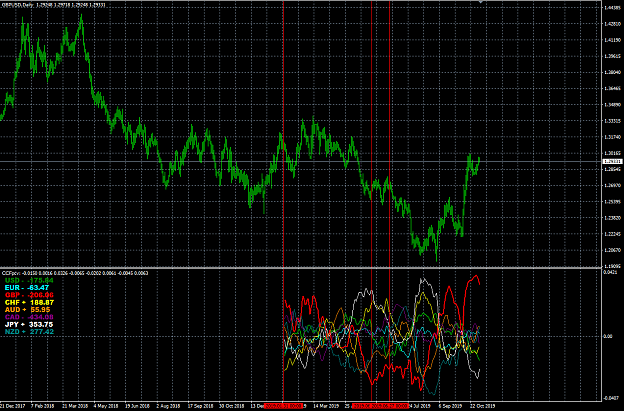Click the horizontal current price line
This screenshot has height=411, width=625.
coord(301,161)
